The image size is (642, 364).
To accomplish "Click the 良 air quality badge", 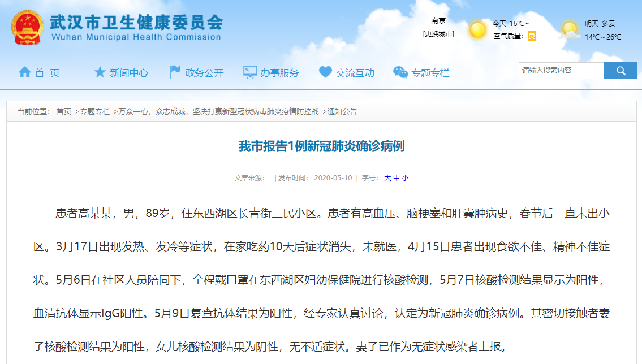I will click(531, 36).
